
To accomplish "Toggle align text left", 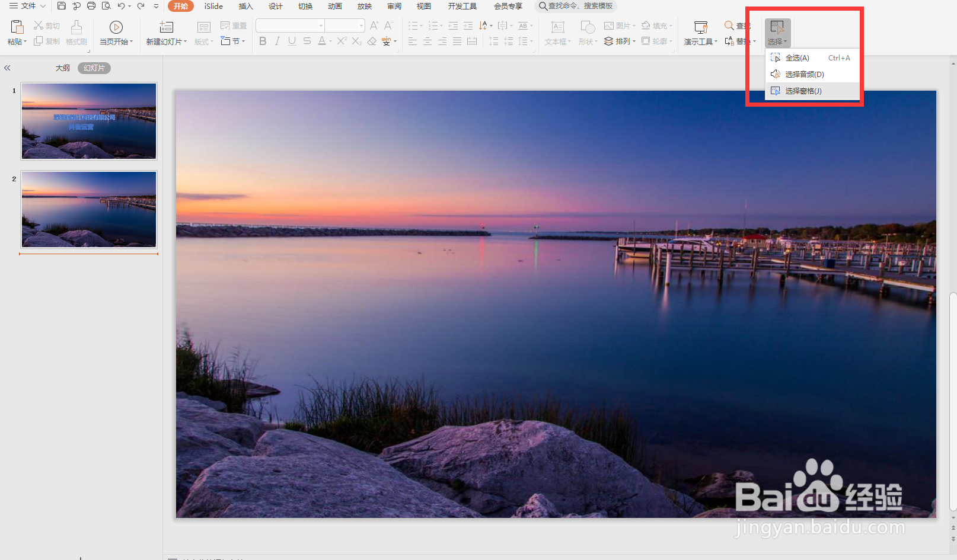I will (413, 41).
